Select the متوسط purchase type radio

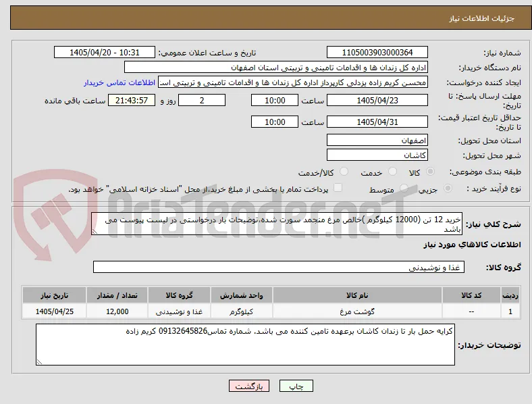pos(404,188)
